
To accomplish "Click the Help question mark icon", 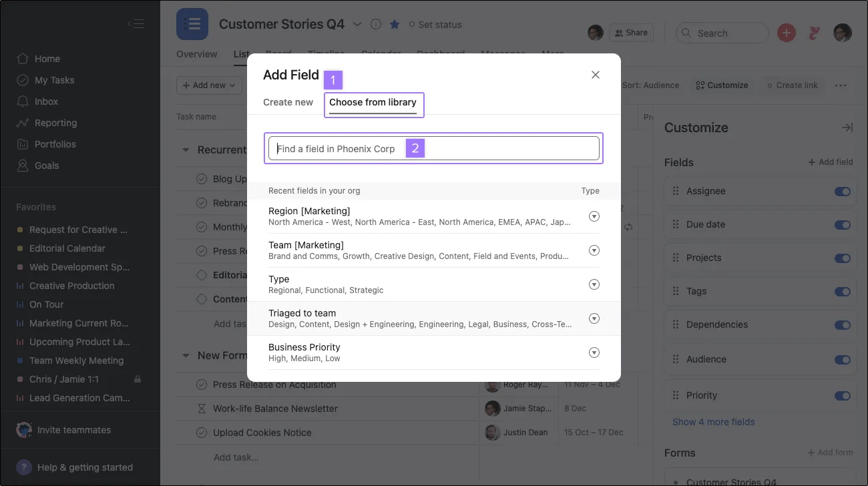I will click(x=25, y=467).
